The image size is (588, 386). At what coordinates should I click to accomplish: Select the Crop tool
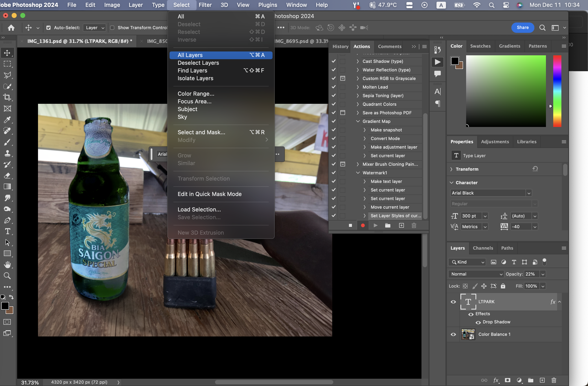8,97
